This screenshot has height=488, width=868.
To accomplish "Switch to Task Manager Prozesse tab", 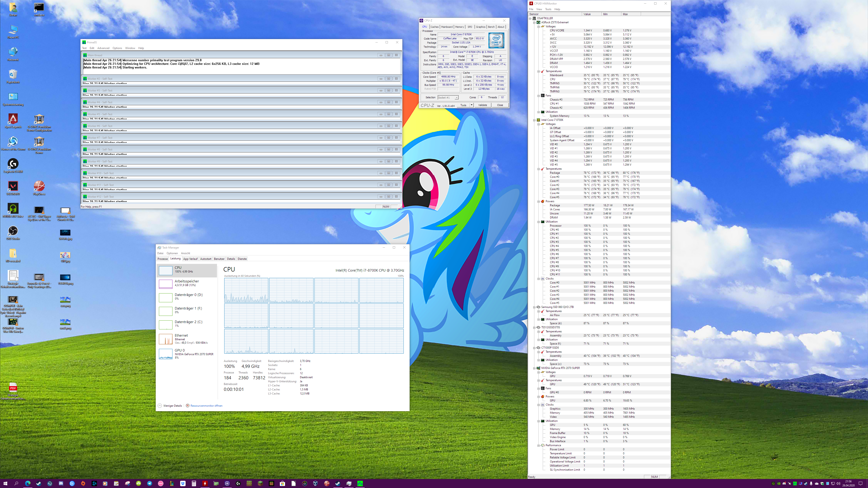I will click(163, 259).
